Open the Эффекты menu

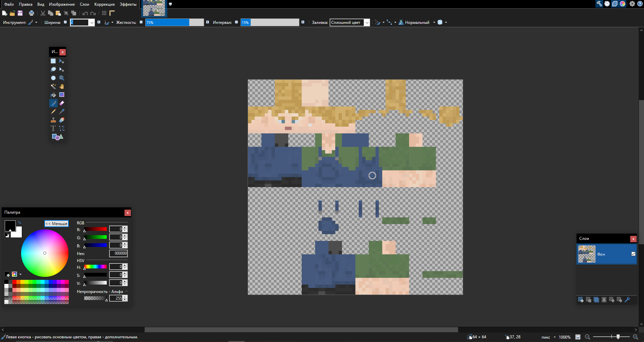128,4
